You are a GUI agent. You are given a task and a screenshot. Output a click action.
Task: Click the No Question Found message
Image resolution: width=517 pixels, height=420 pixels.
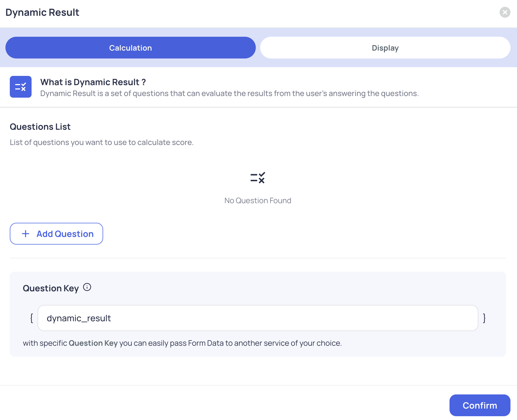[258, 200]
